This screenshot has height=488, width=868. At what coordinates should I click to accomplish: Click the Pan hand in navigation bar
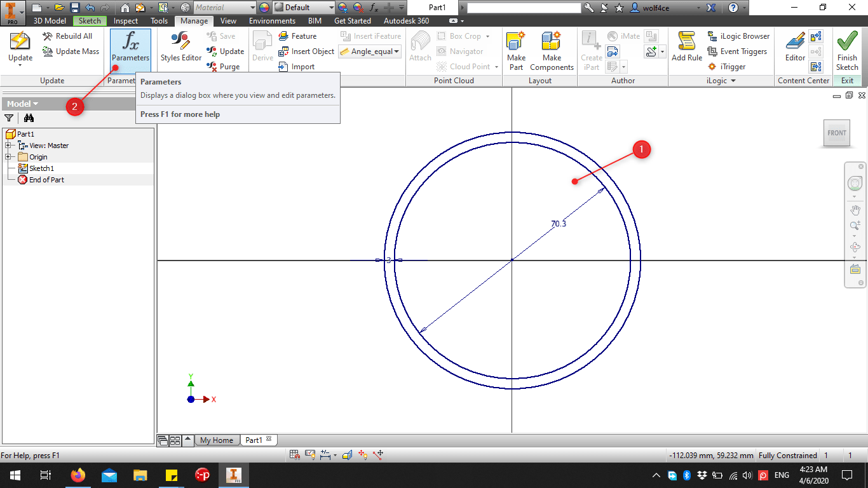click(855, 210)
